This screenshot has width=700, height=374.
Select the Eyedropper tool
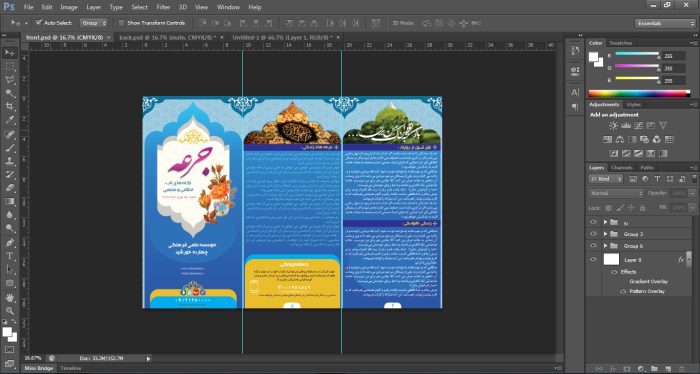[x=9, y=121]
